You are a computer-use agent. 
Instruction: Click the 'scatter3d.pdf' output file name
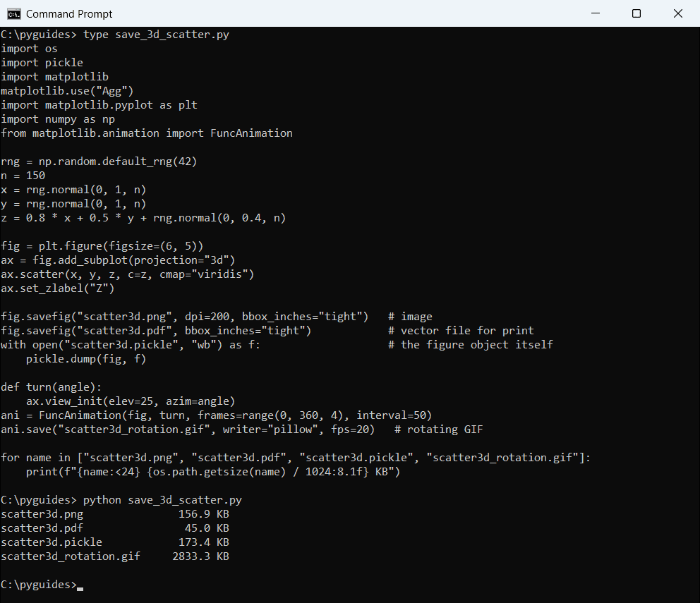click(x=42, y=528)
